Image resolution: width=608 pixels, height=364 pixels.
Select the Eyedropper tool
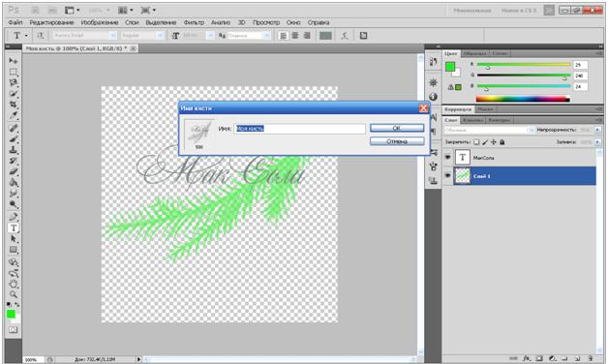(14, 115)
